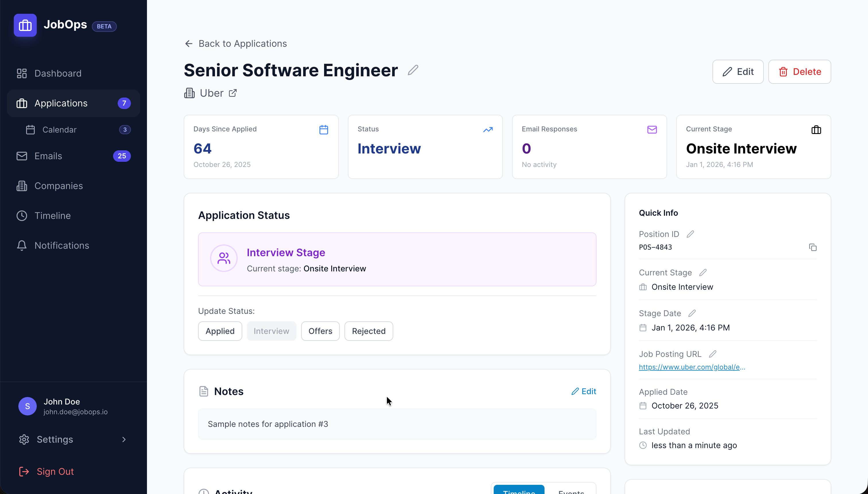Select the Offers status option

pos(320,331)
